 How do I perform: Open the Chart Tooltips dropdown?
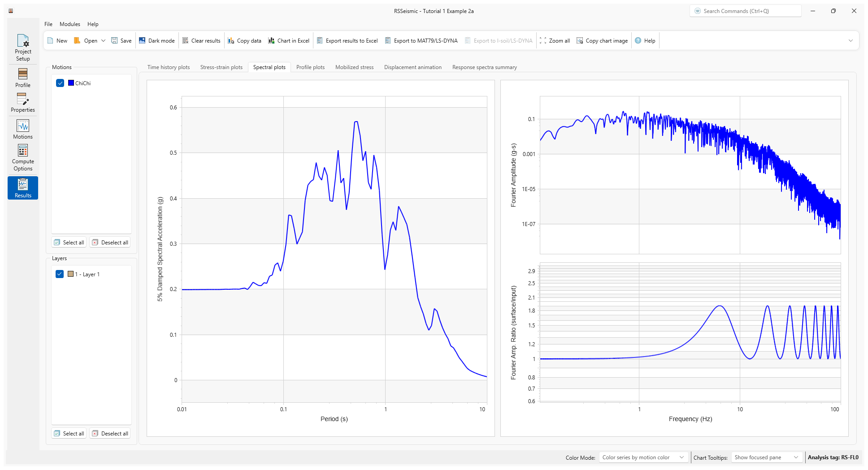(767, 457)
